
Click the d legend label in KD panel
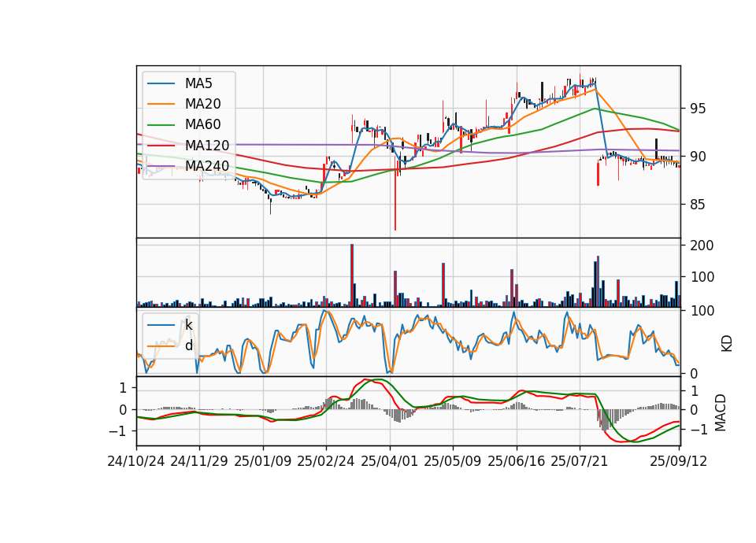(188, 345)
